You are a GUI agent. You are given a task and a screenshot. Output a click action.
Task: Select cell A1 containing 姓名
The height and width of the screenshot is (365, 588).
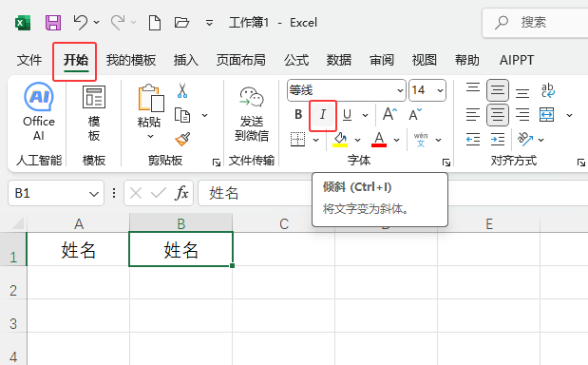coord(79,249)
